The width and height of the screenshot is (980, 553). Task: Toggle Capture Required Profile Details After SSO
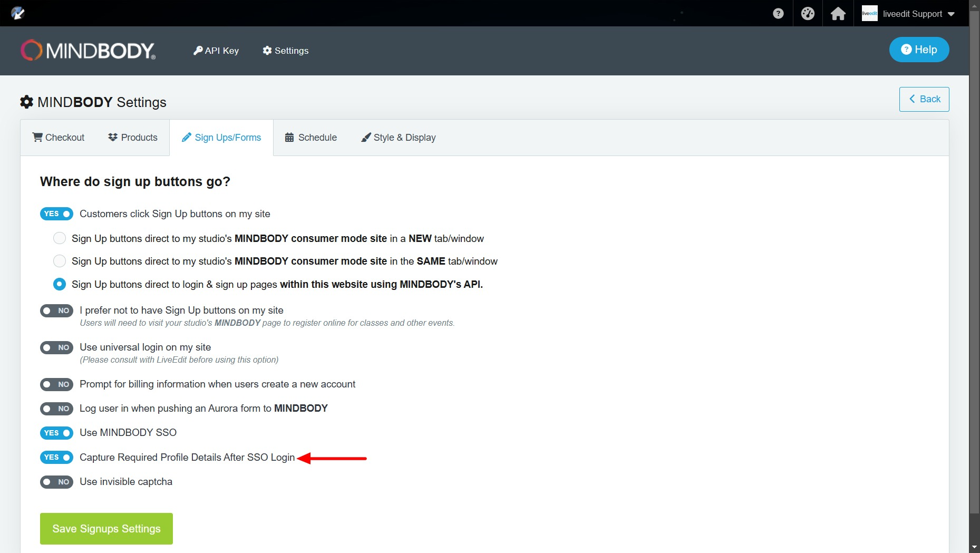pyautogui.click(x=56, y=458)
